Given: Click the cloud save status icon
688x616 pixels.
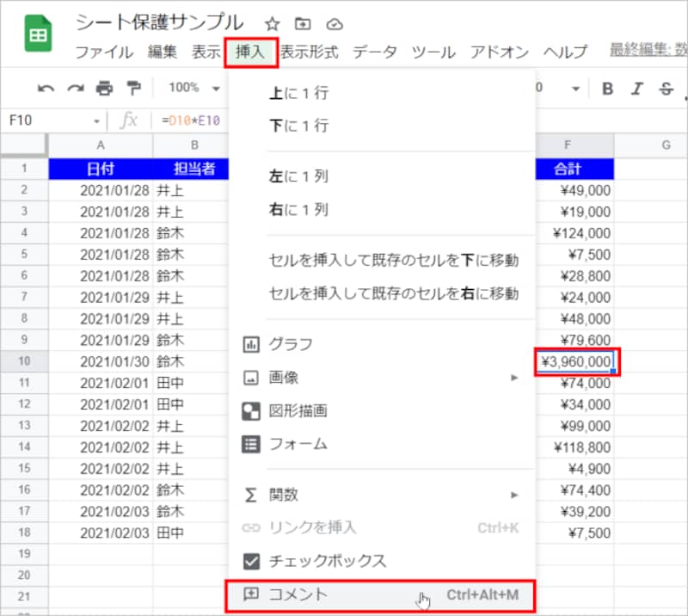Looking at the screenshot, I should pyautogui.click(x=335, y=25).
